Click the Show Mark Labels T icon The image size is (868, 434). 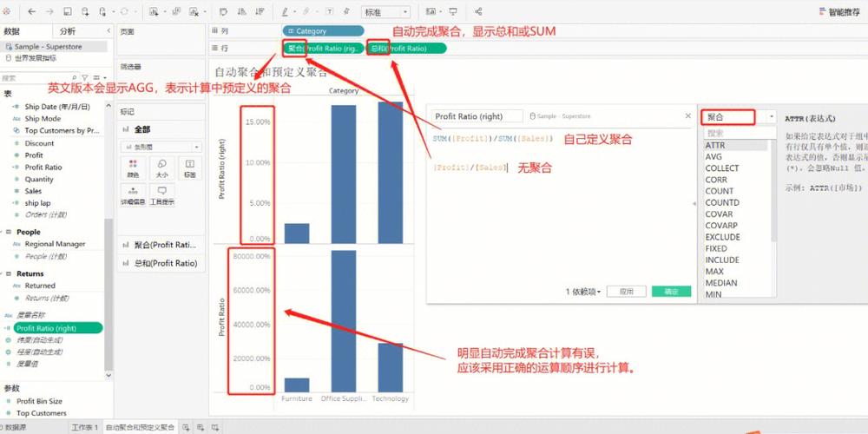[329, 11]
